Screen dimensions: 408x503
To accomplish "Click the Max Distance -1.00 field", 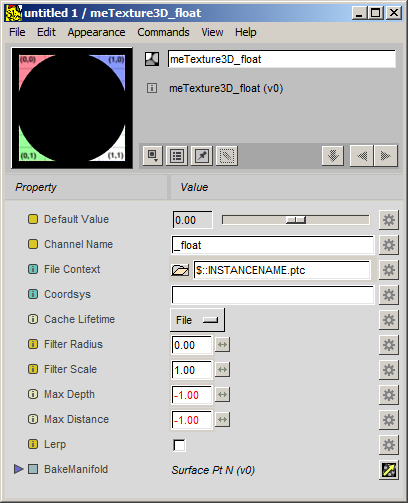I will [x=192, y=420].
